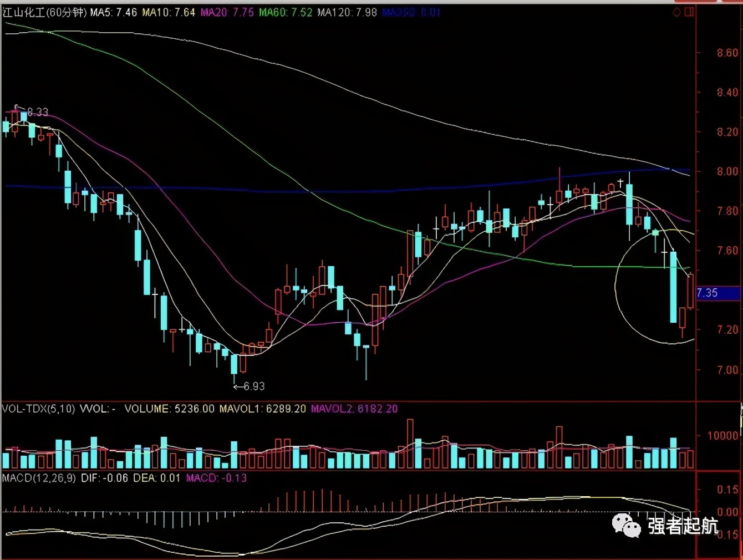Select the MA5: 7.46 indicator label
This screenshot has width=743, height=560.
[113, 12]
